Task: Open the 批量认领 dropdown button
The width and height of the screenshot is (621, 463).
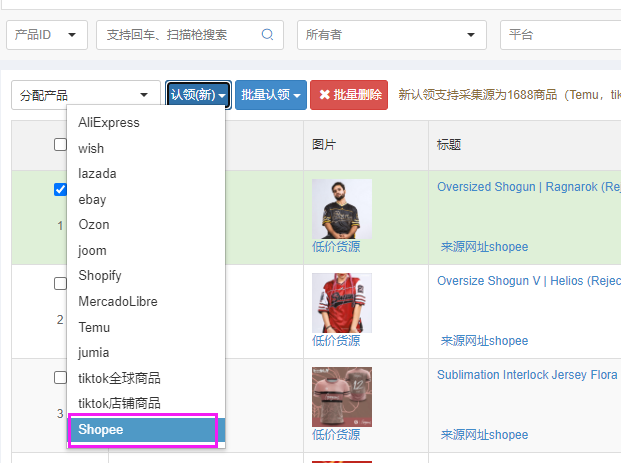Action: pos(271,95)
